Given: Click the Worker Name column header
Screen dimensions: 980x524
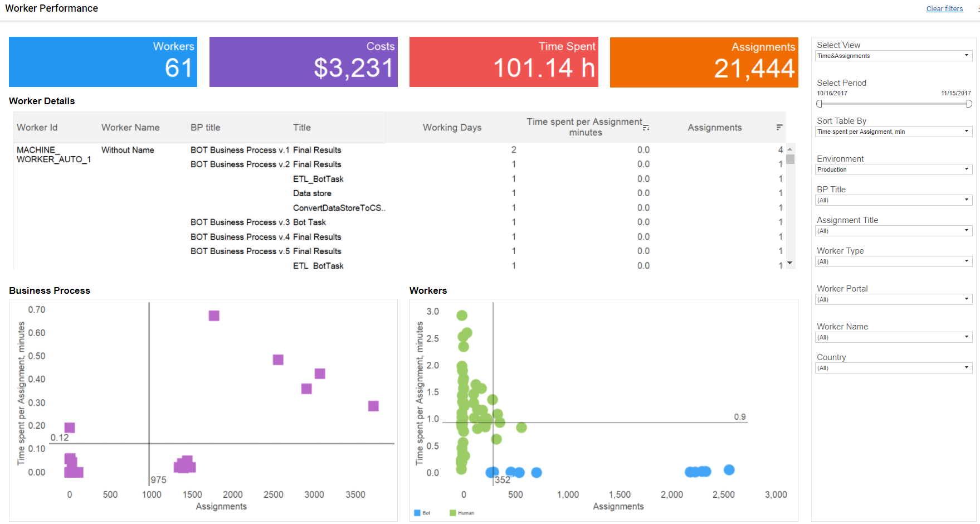Looking at the screenshot, I should [130, 128].
